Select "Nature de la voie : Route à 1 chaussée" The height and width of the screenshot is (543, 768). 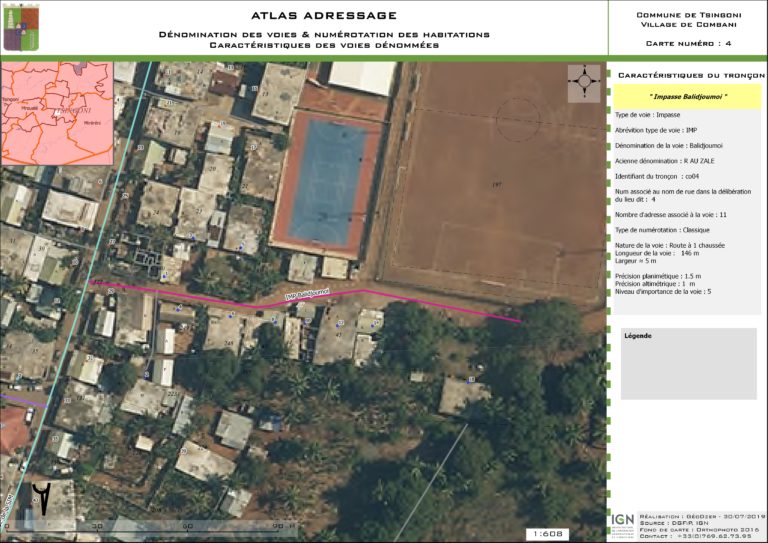click(670, 245)
